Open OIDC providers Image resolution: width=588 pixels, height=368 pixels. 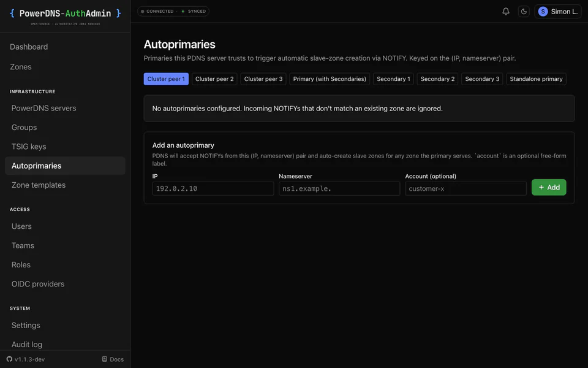pos(38,284)
